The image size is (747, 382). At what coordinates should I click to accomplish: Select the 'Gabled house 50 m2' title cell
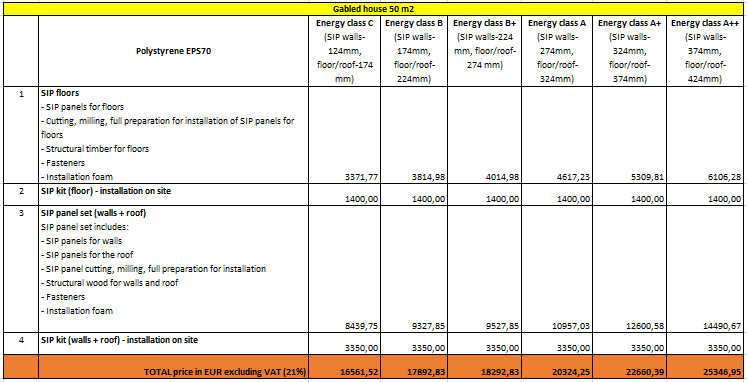tap(373, 9)
